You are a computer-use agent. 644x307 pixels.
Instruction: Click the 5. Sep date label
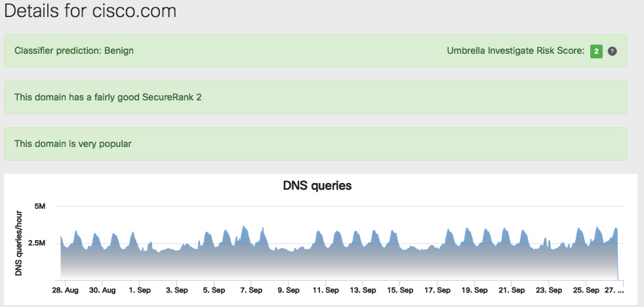pyautogui.click(x=214, y=290)
